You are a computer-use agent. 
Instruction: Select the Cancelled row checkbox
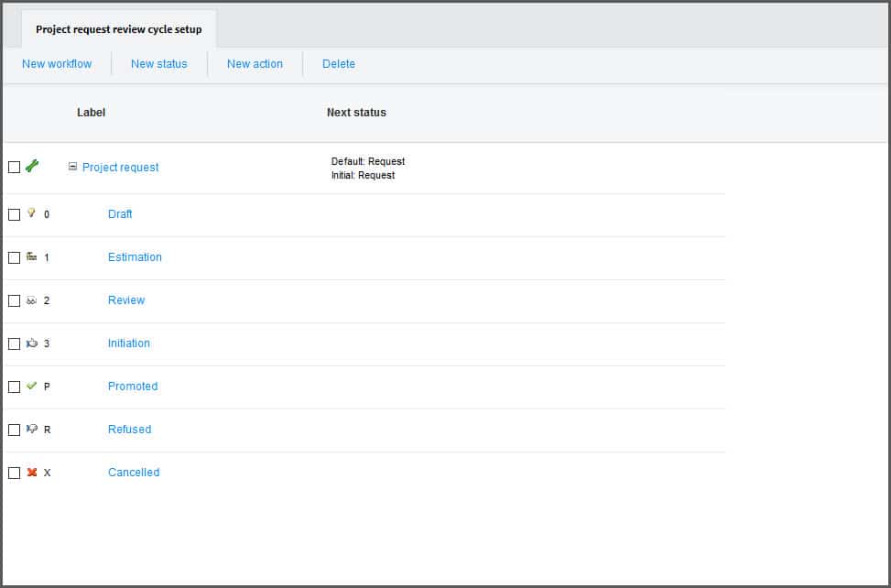[x=14, y=473]
